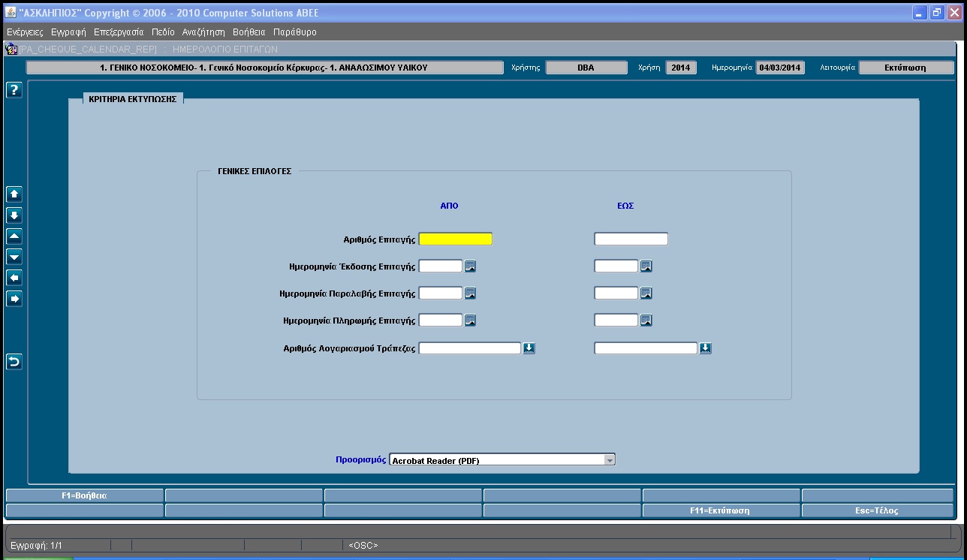Click the right arrow navigation icon
This screenshot has height=560, width=967.
[x=14, y=299]
